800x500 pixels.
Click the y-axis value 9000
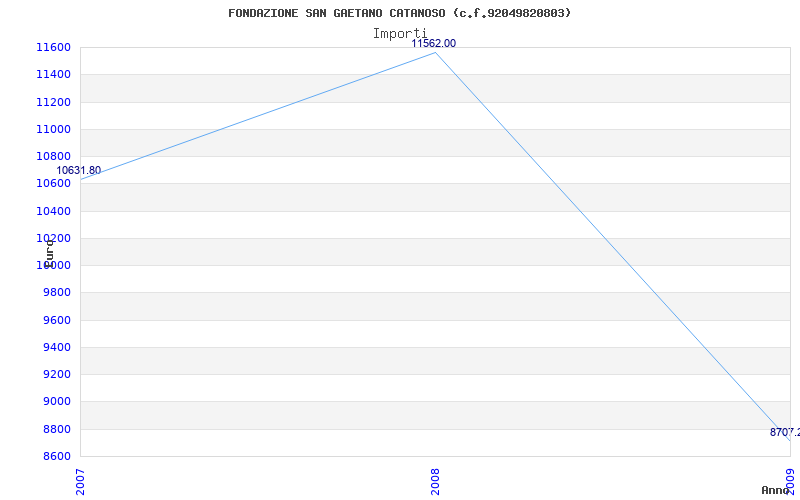click(56, 402)
